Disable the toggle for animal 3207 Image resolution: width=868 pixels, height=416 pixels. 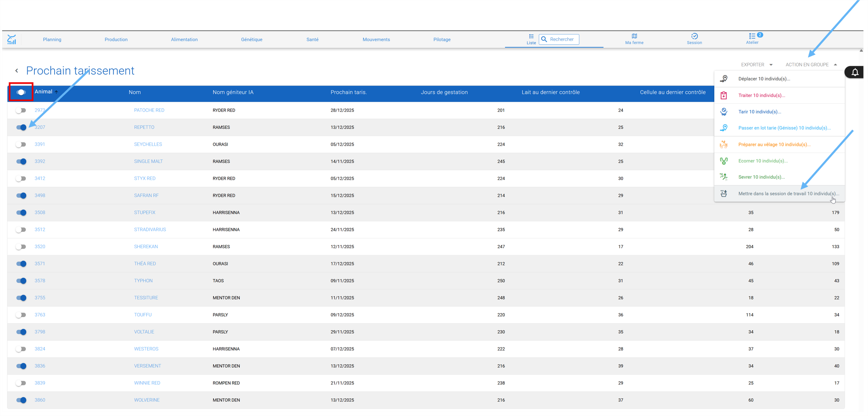tap(21, 127)
